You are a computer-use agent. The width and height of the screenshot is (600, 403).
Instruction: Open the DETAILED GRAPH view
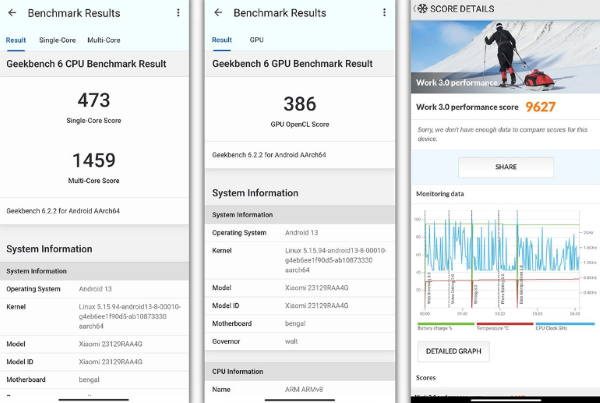click(457, 351)
